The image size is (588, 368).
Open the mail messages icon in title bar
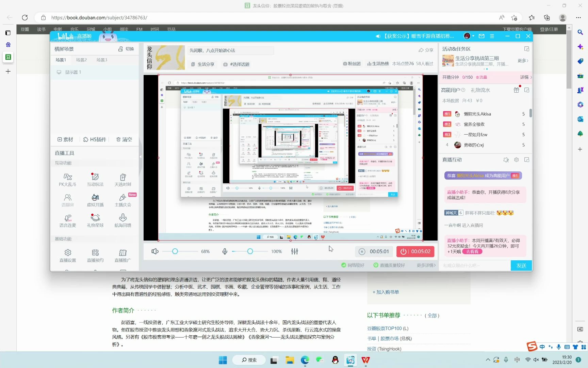pyautogui.click(x=481, y=36)
